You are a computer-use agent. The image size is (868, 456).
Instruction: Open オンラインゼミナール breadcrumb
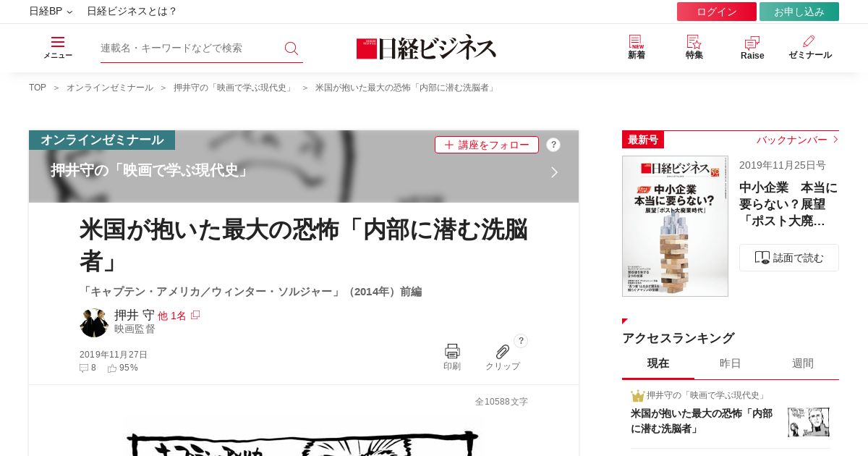[110, 88]
